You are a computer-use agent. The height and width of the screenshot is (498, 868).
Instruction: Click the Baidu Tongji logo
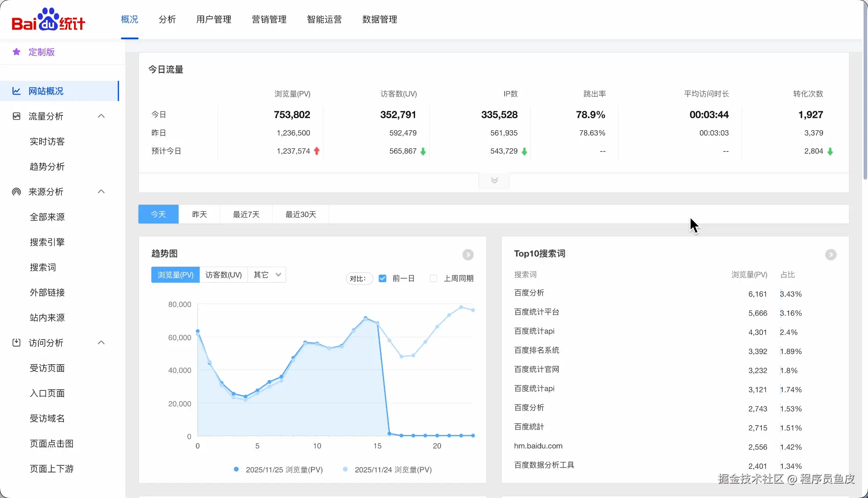tap(48, 20)
